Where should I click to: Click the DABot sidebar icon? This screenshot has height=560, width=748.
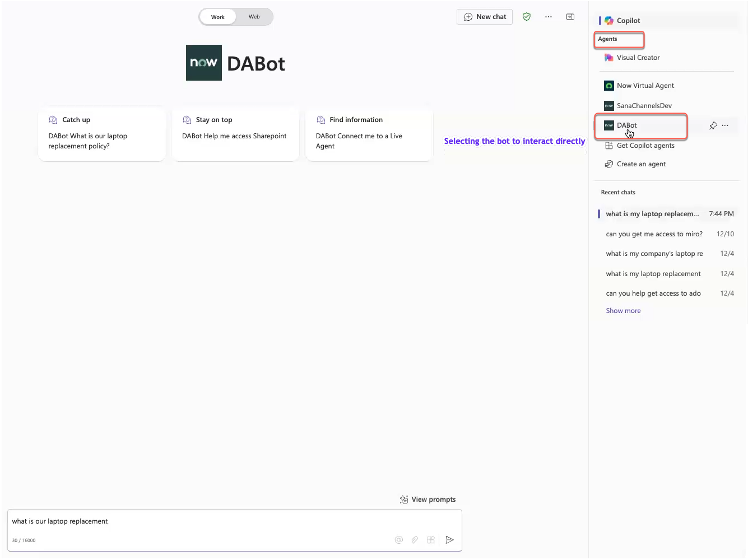[x=609, y=125]
